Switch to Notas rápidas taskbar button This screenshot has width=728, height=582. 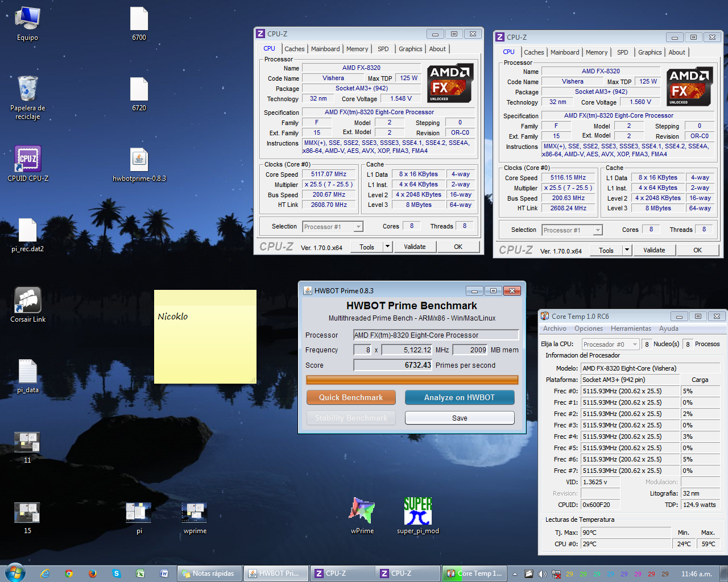click(x=210, y=573)
